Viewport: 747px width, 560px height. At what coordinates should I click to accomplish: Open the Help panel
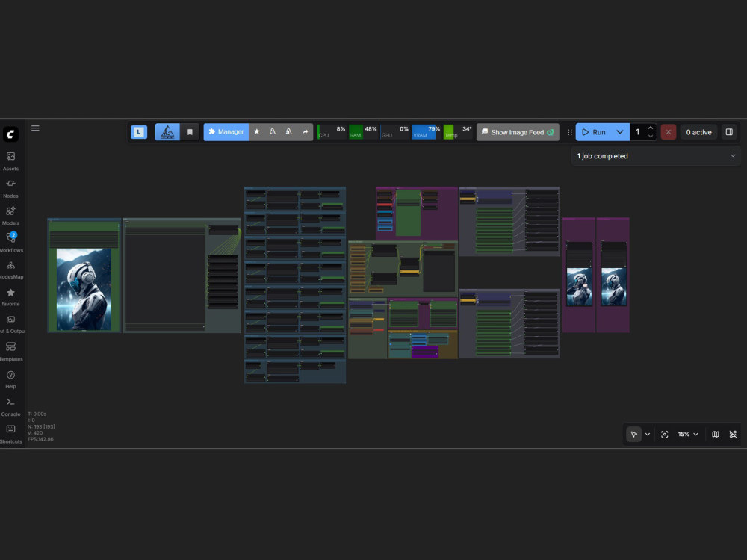click(x=10, y=379)
